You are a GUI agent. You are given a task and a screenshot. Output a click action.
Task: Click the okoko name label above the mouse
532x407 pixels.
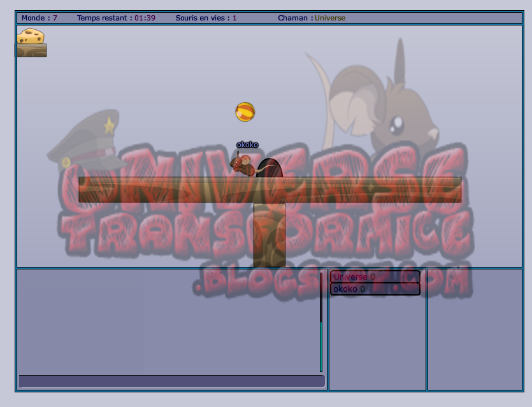tap(247, 145)
